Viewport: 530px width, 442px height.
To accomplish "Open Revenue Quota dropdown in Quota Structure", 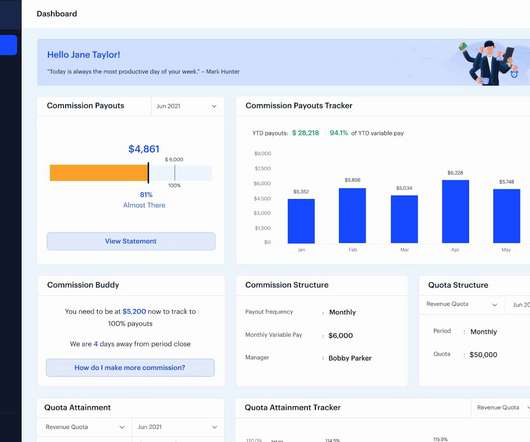I will [462, 304].
